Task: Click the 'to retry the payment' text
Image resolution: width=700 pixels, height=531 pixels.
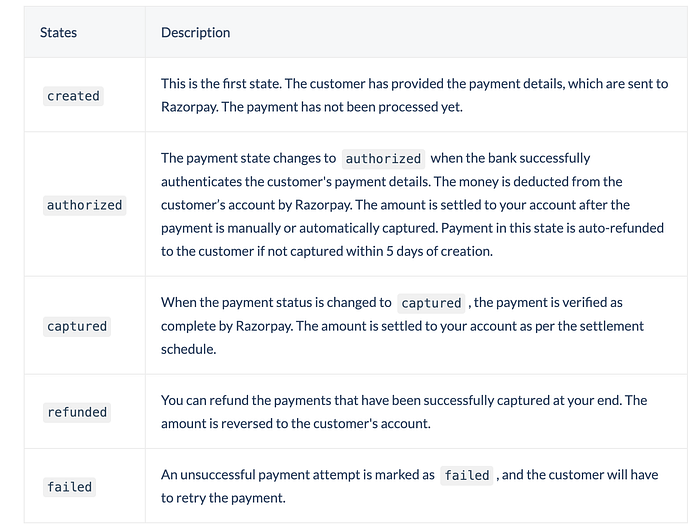Action: pos(223,498)
